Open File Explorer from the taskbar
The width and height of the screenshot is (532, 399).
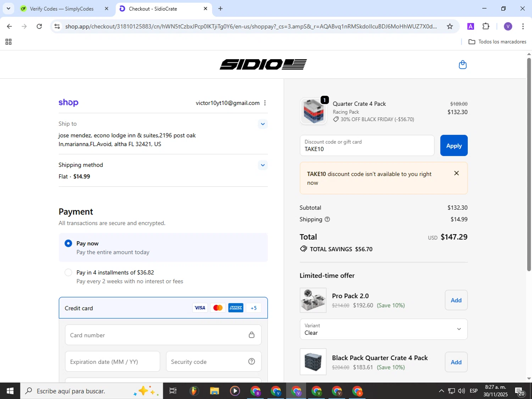214,391
